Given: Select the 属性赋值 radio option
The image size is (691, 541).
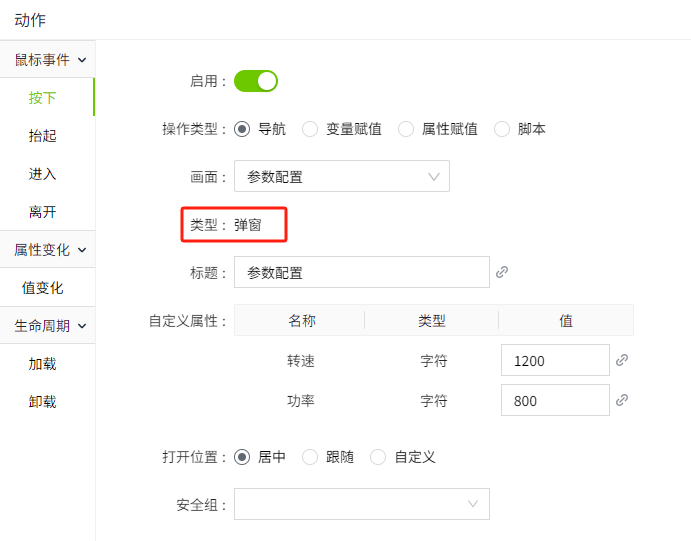Looking at the screenshot, I should [x=406, y=129].
